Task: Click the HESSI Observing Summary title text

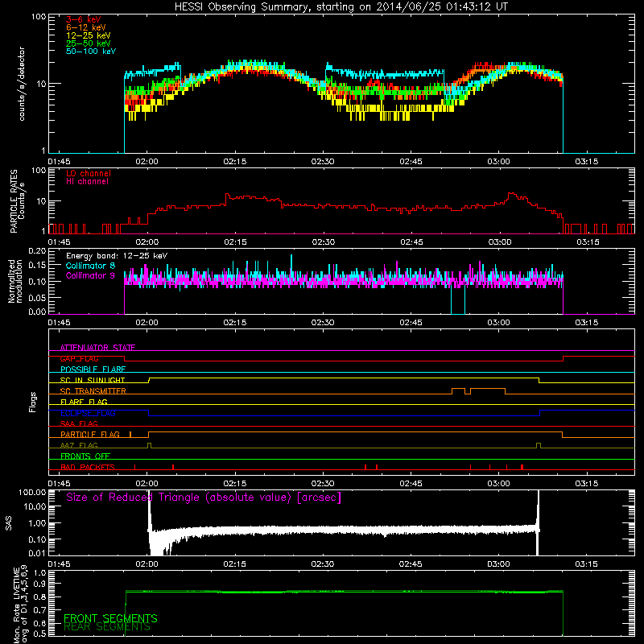Action: tap(341, 7)
